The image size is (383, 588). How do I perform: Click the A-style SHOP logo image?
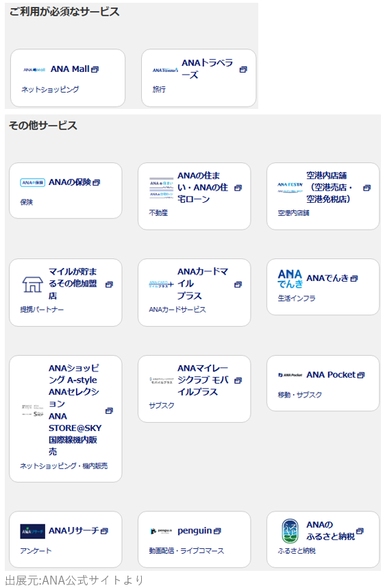(x=33, y=411)
